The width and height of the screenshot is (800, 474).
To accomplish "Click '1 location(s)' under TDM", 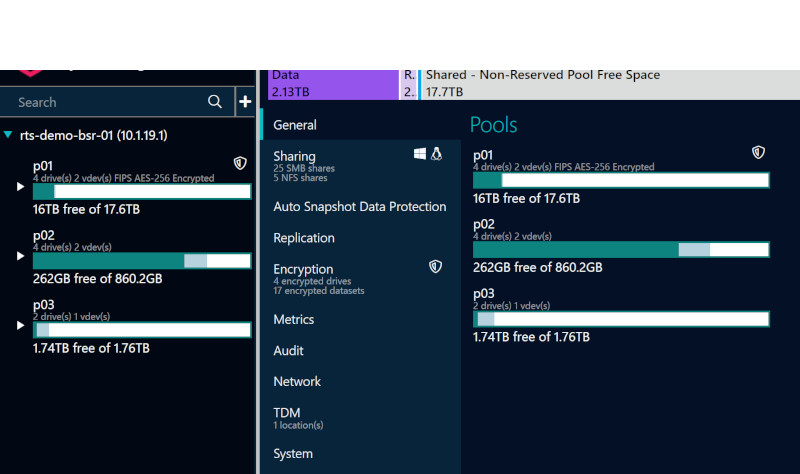I will tap(298, 425).
